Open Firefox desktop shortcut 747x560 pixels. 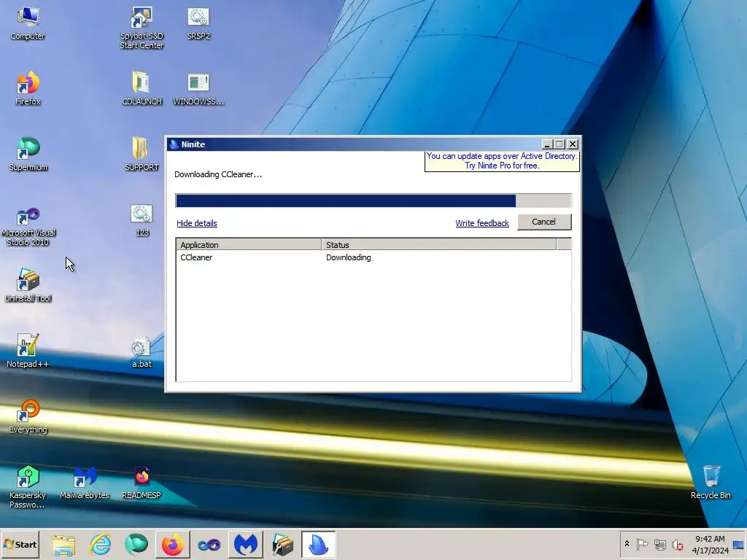coord(28,89)
